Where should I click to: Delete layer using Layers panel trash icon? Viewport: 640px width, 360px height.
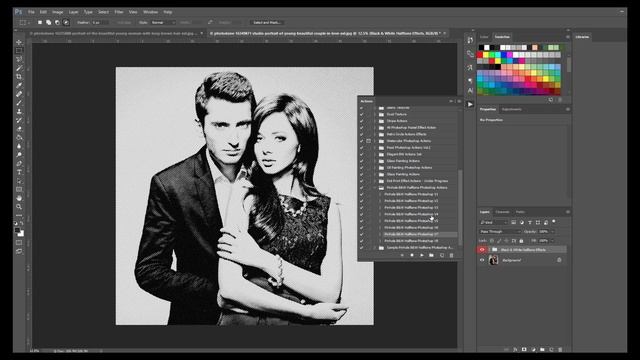(560, 350)
